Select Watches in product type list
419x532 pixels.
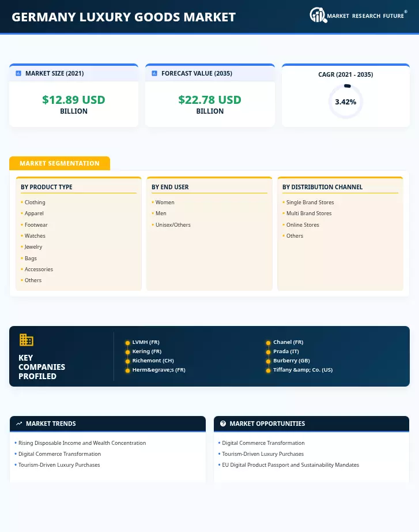click(35, 236)
